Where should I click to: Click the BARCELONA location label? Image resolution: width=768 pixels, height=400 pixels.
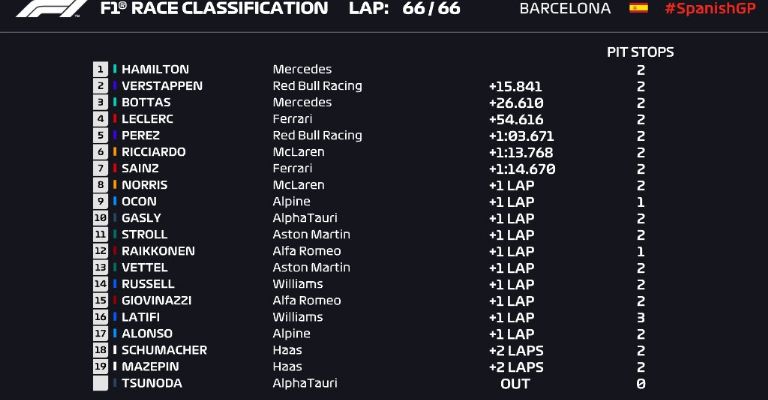(565, 8)
